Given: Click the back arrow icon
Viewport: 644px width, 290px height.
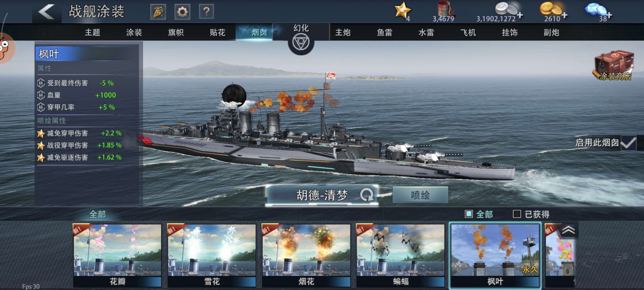Looking at the screenshot, I should (x=46, y=11).
